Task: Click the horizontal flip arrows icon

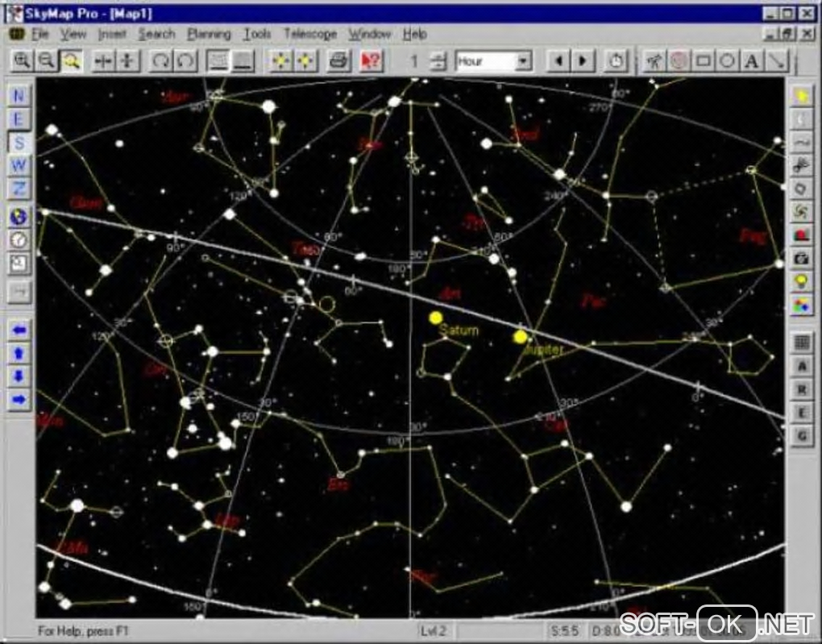Action: point(103,60)
